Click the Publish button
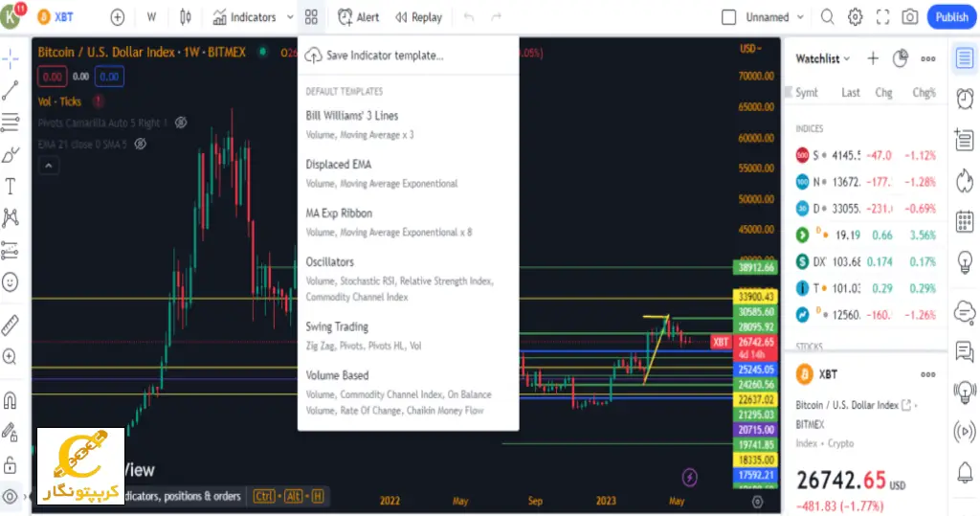The height and width of the screenshot is (516, 980). [952, 17]
